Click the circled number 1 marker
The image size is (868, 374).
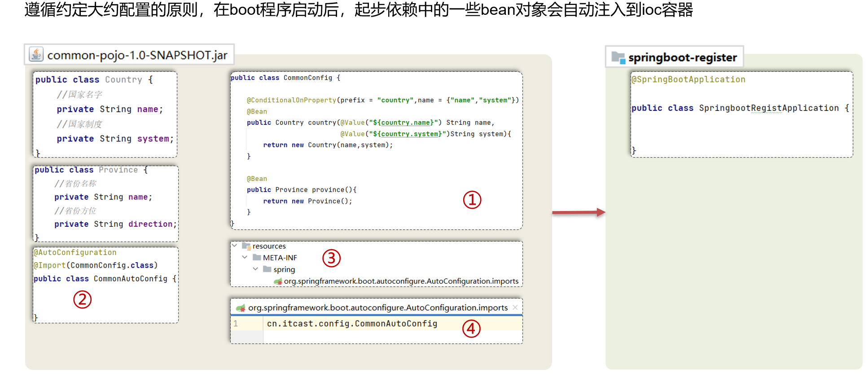click(472, 200)
